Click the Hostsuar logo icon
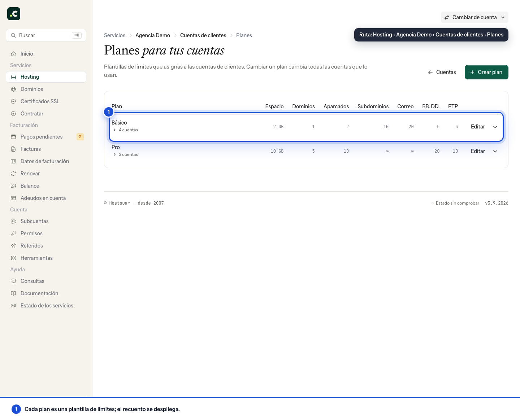The height and width of the screenshot is (420, 520). (x=14, y=14)
